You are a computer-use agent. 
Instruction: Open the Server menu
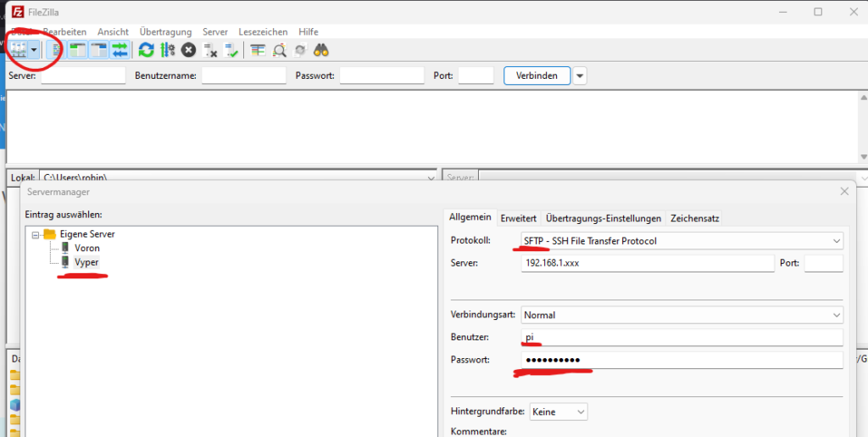[x=215, y=32]
